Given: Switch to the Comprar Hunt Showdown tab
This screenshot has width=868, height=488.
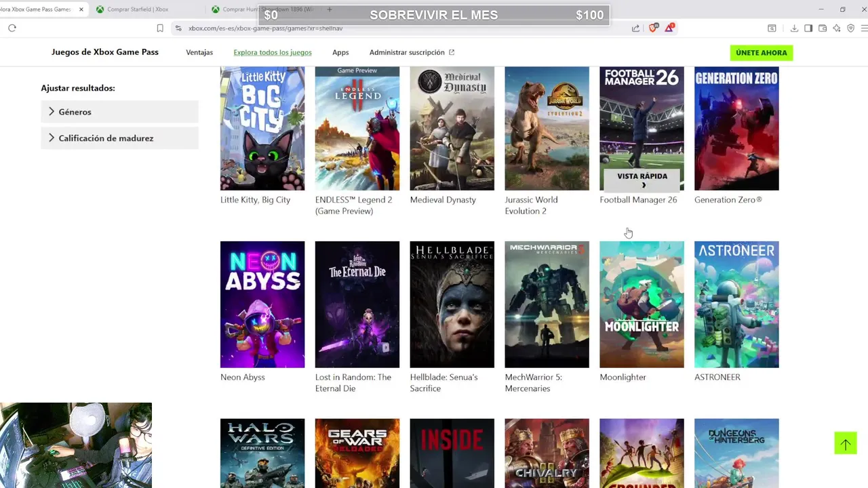Looking at the screenshot, I should [261, 9].
